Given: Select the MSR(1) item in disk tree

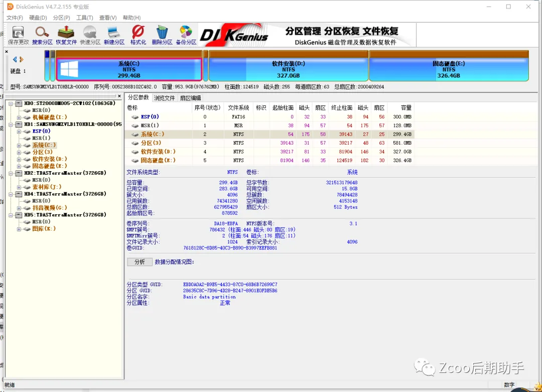Looking at the screenshot, I should click(41, 138).
